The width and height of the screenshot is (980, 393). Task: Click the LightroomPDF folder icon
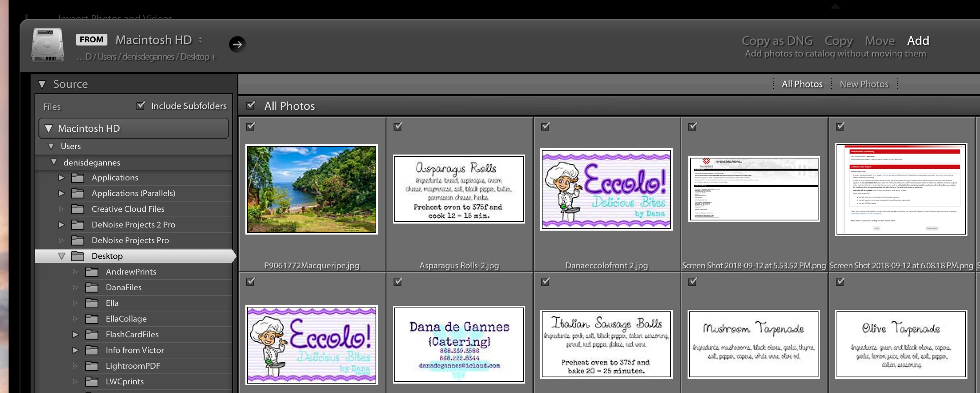click(x=92, y=366)
